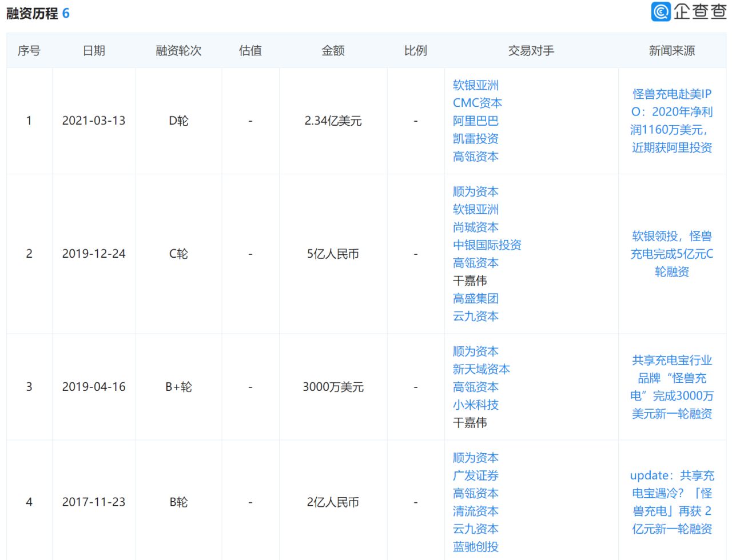Image resolution: width=732 pixels, height=560 pixels.
Task: Open the 广发证券 investor link
Action: coord(475,475)
